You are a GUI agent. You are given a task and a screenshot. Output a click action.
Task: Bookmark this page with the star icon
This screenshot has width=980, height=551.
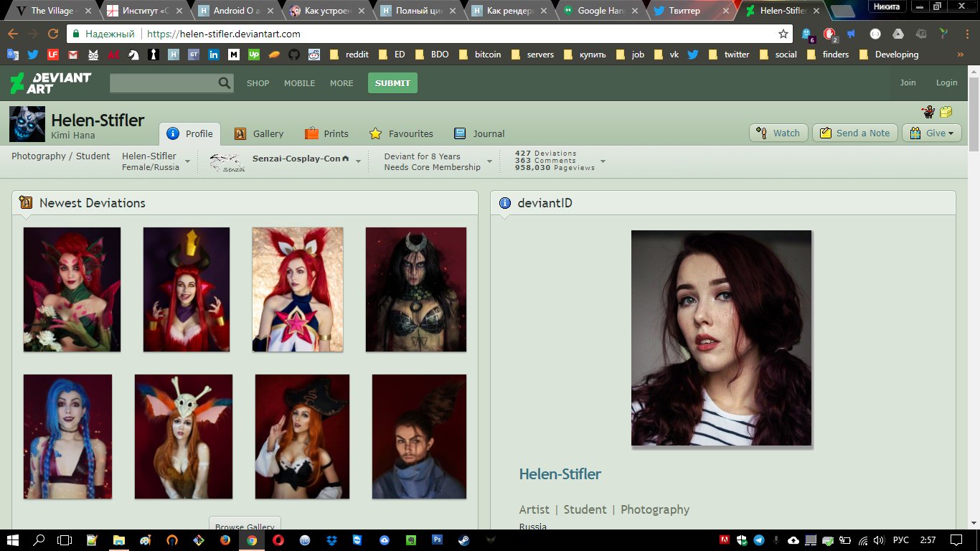pyautogui.click(x=783, y=34)
